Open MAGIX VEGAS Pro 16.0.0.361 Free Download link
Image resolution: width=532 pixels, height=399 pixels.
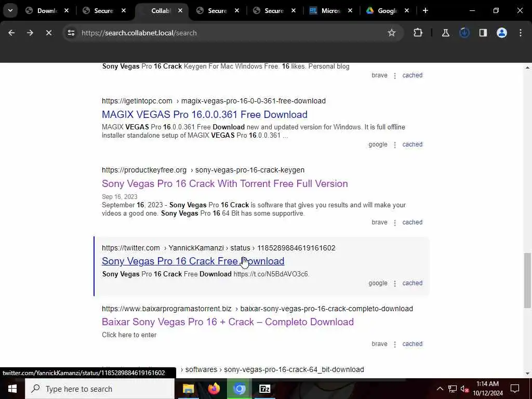pos(205,114)
